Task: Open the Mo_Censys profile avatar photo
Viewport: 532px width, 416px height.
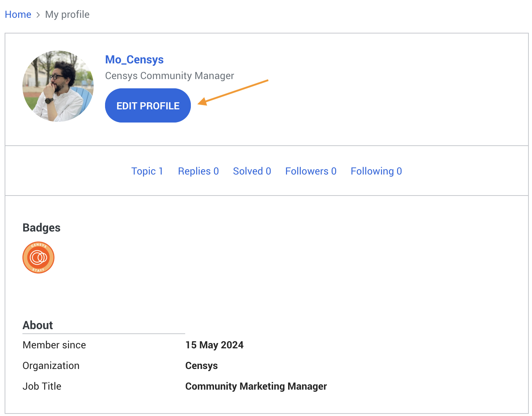Action: pyautogui.click(x=58, y=86)
